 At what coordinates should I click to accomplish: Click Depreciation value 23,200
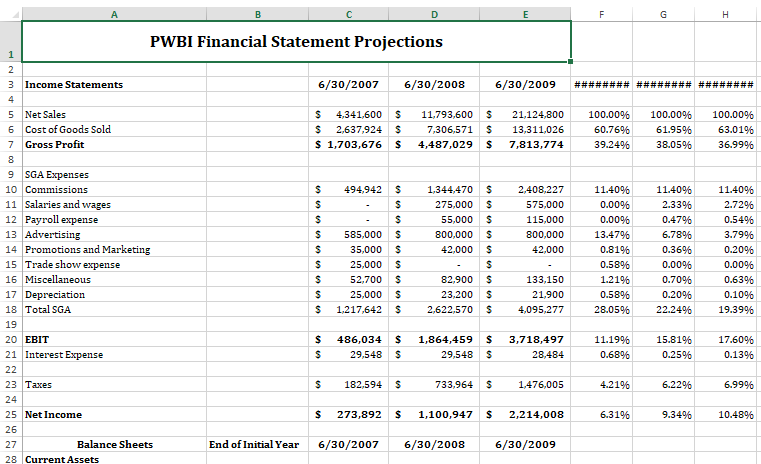[456, 295]
